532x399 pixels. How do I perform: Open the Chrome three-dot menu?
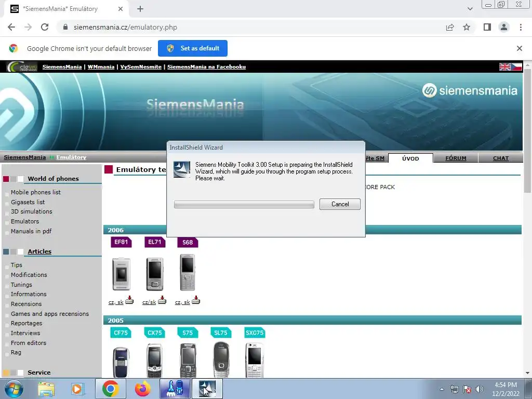click(x=521, y=27)
